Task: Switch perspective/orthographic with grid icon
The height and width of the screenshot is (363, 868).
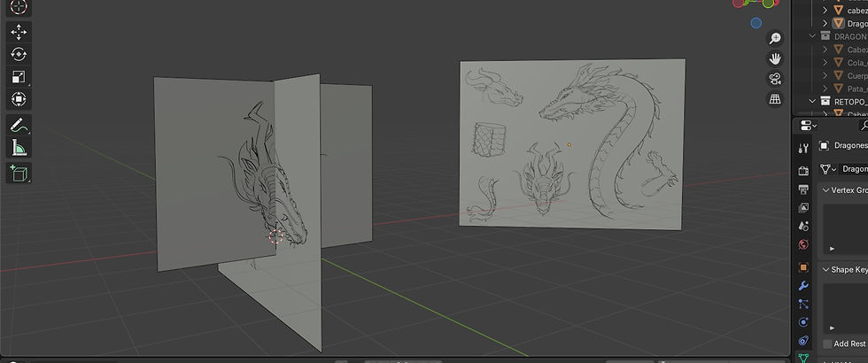Action: tap(775, 99)
